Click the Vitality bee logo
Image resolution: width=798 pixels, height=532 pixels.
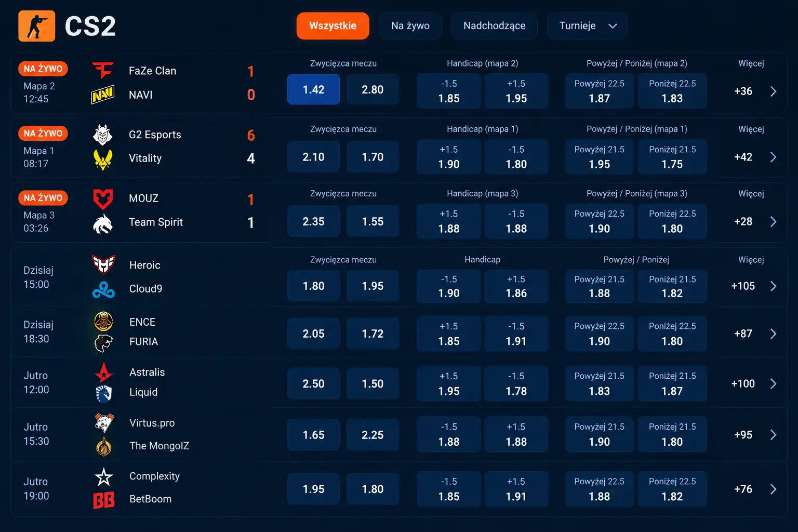103,159
